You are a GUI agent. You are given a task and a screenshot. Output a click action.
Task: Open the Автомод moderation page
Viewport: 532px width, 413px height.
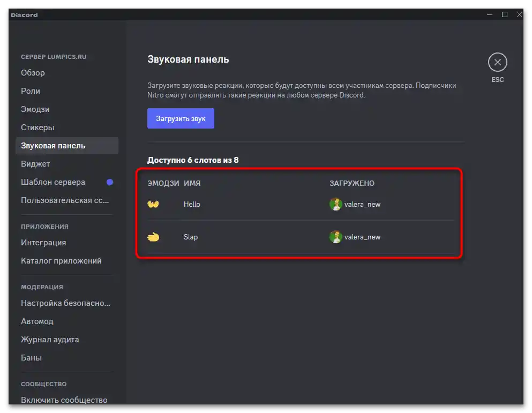click(x=37, y=321)
